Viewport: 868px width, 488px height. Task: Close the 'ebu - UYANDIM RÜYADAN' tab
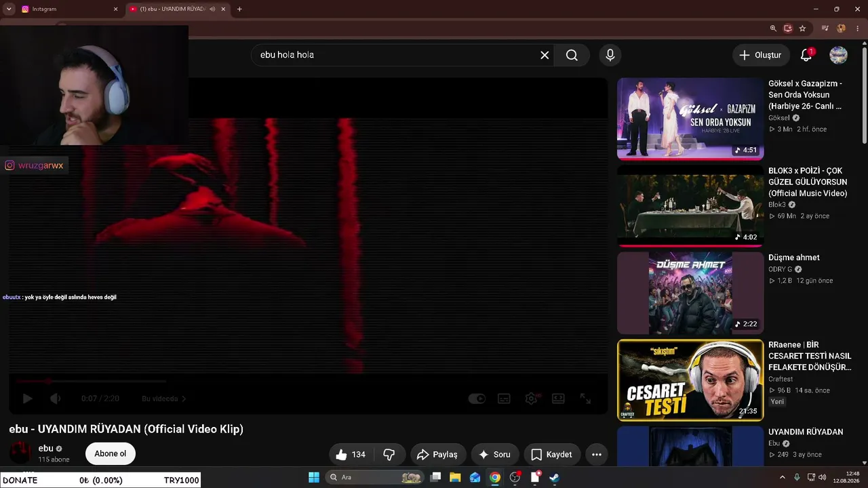click(223, 9)
